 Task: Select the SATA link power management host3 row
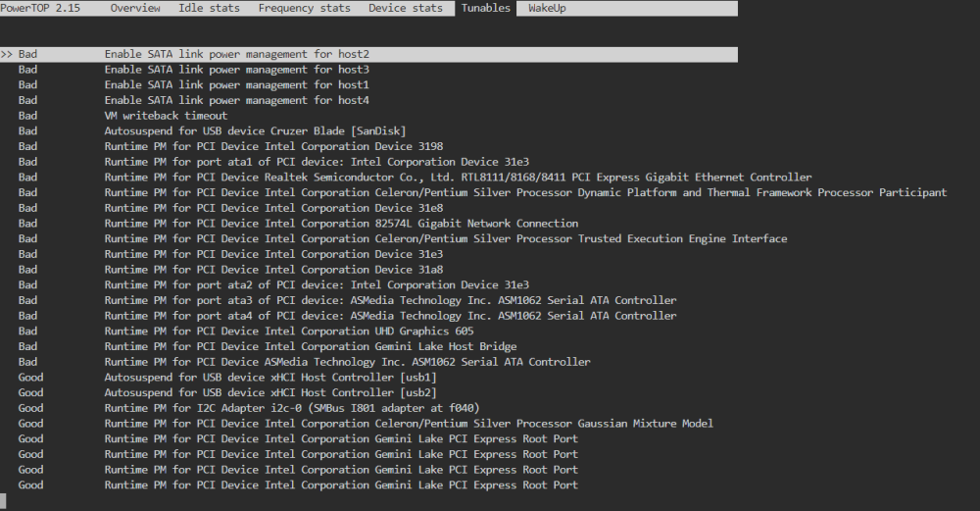(193, 70)
